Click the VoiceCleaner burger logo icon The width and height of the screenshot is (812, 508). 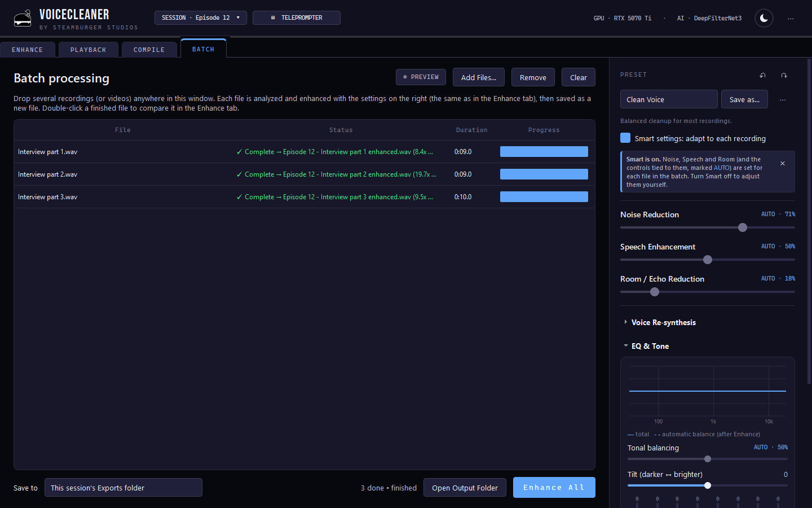click(23, 19)
